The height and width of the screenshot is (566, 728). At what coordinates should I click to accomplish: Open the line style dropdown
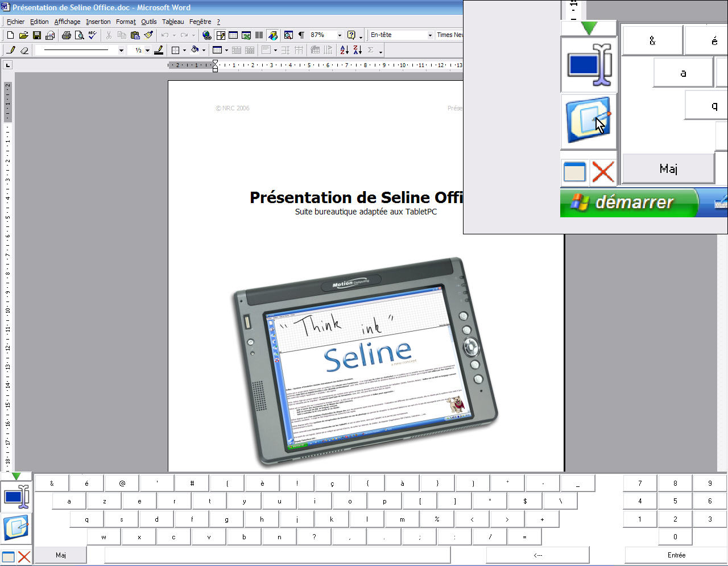(x=121, y=50)
